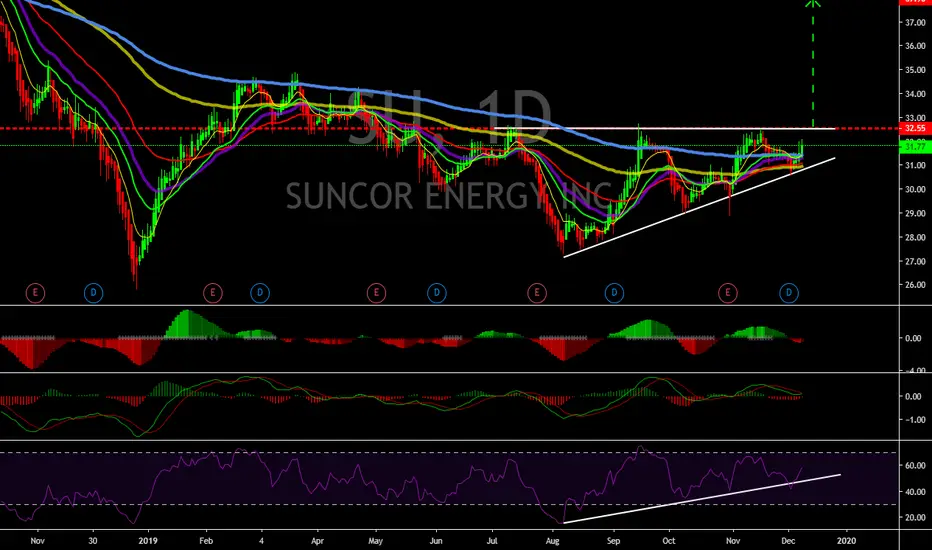This screenshot has width=932, height=550.
Task: Open the earnings 'E' marker before Nov 2019
Action: click(728, 293)
